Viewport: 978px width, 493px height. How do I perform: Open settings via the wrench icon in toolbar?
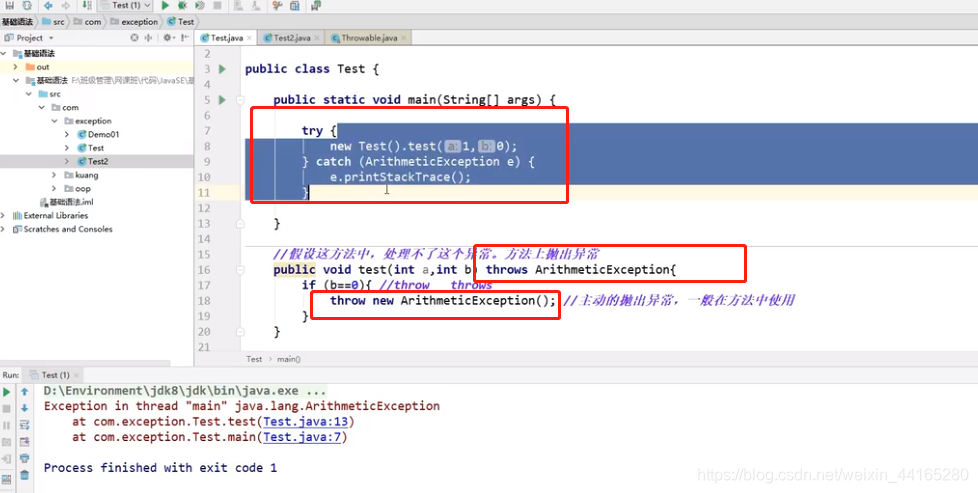277,5
